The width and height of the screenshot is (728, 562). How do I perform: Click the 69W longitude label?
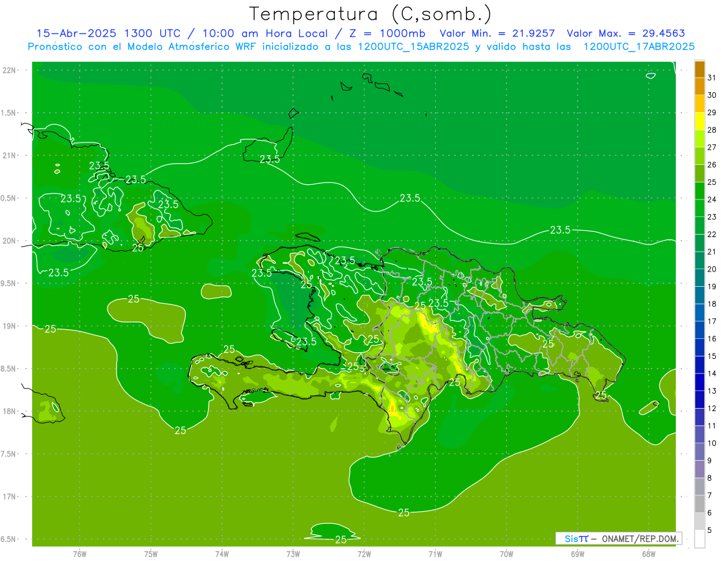[578, 554]
